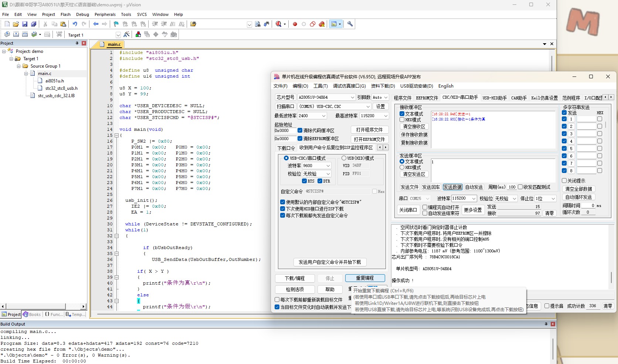Collapse the Source Group 1 tree node

18,66
